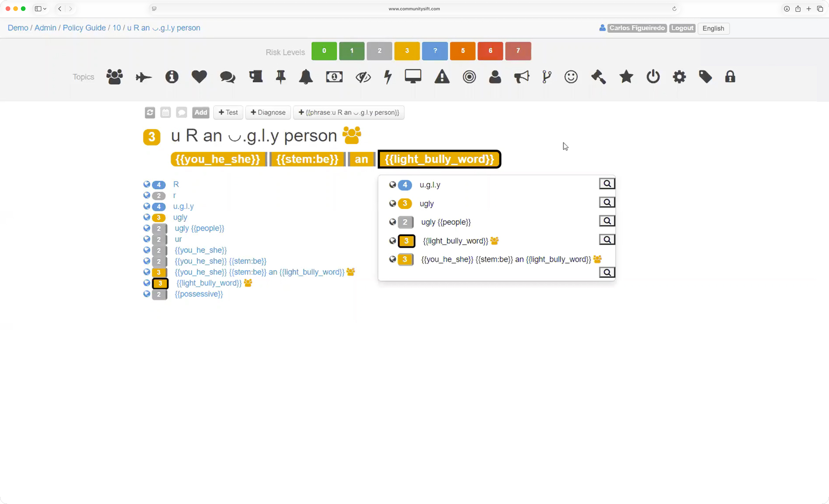Image resolution: width=829 pixels, height=504 pixels.
Task: Click the + Test button
Action: click(x=228, y=112)
